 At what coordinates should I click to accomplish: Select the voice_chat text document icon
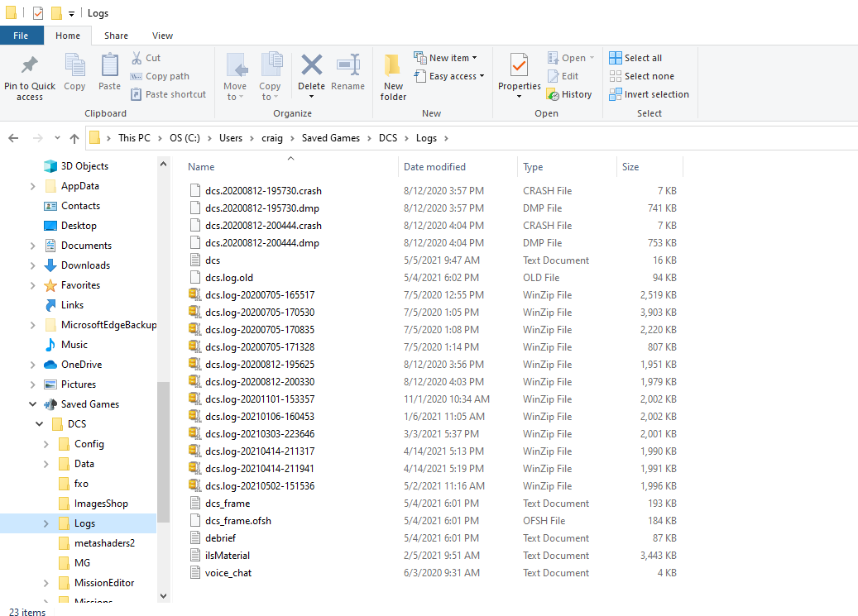(x=194, y=573)
